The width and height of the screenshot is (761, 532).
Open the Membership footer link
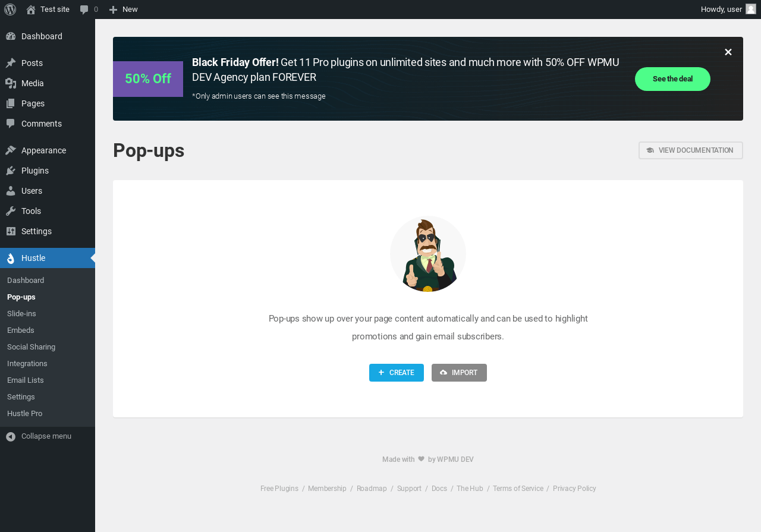[x=327, y=489]
